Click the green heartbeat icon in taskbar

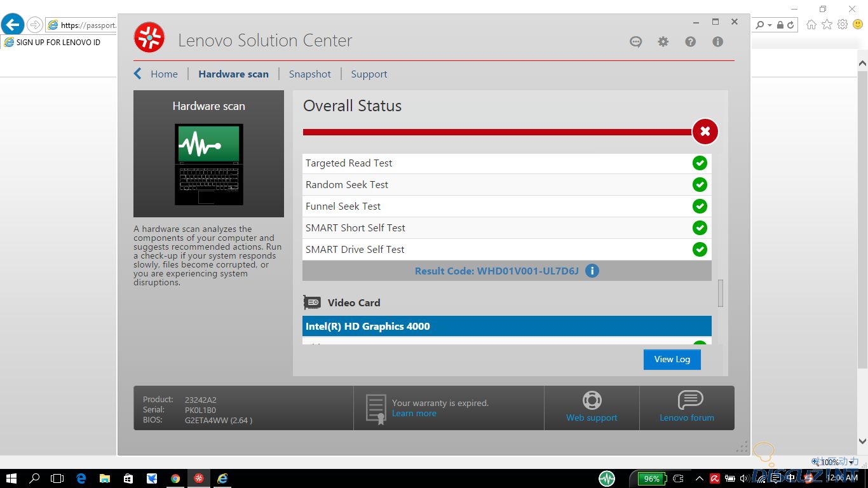607,478
